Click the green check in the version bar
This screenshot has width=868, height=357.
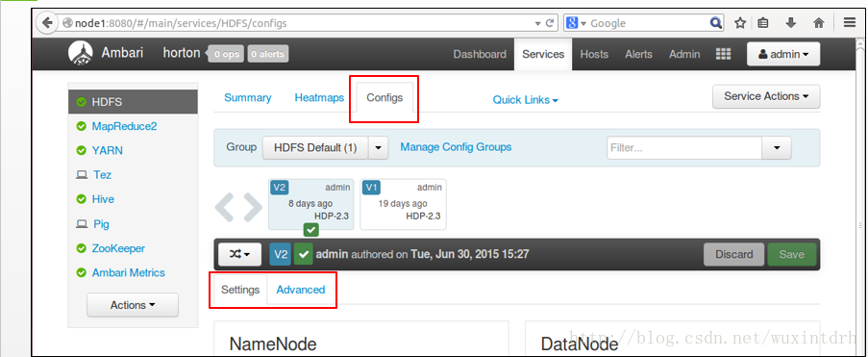coord(303,254)
